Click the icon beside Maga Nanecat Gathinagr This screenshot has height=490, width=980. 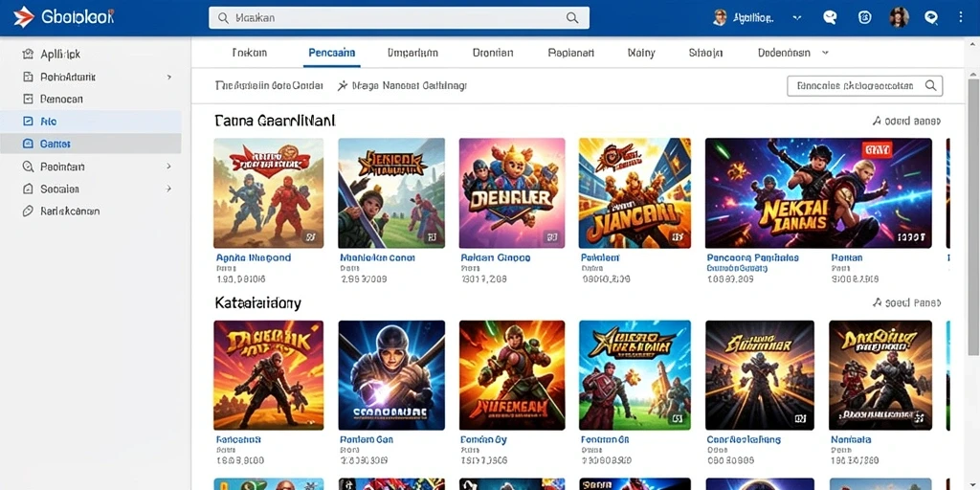(x=343, y=85)
